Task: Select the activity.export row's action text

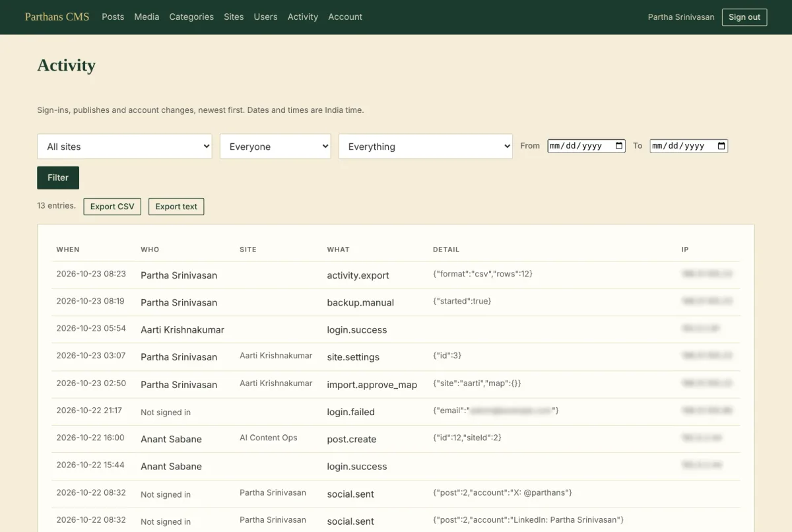Action: click(x=358, y=275)
